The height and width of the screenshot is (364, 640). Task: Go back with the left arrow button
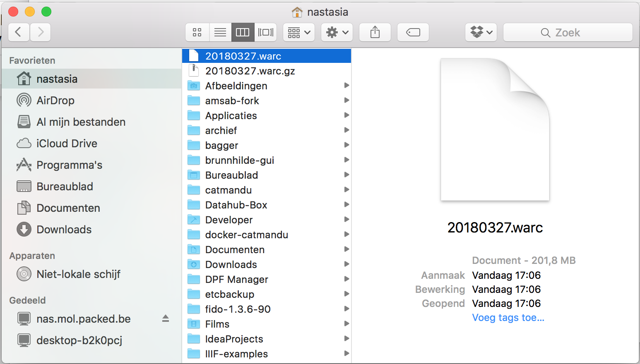[19, 32]
